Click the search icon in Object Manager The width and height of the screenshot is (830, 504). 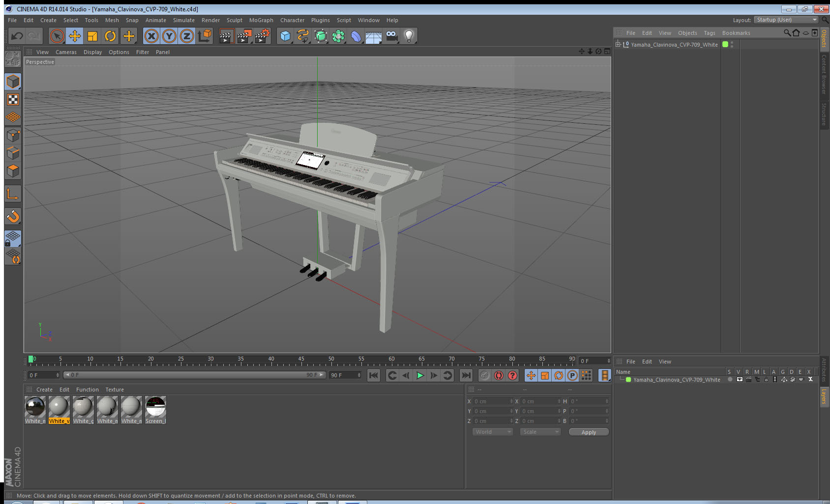(787, 33)
